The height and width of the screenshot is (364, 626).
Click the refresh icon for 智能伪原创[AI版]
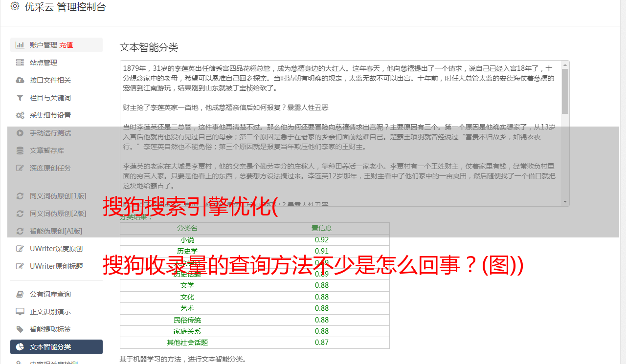pyautogui.click(x=20, y=231)
